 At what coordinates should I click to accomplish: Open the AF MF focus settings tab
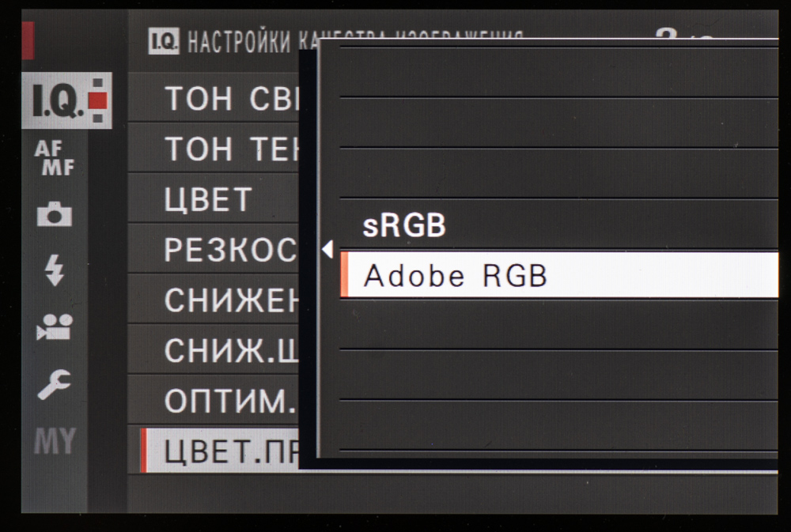coord(55,158)
